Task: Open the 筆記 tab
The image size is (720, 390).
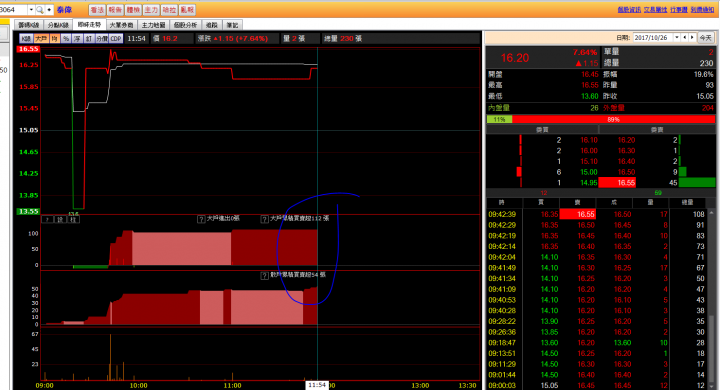Action: pos(232,25)
